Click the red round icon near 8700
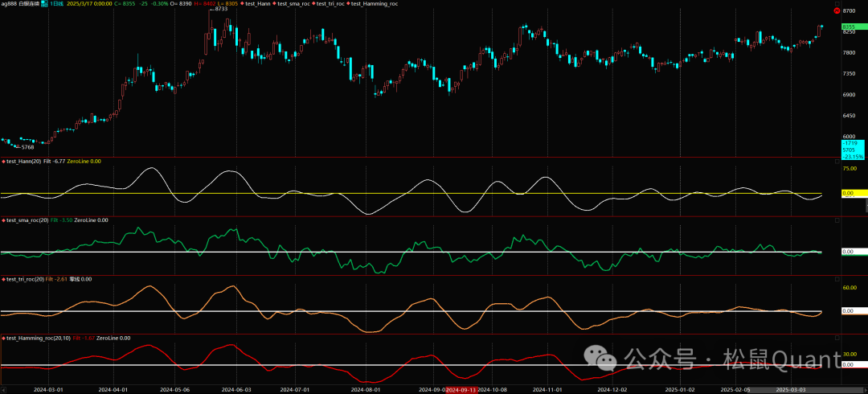 (x=837, y=11)
